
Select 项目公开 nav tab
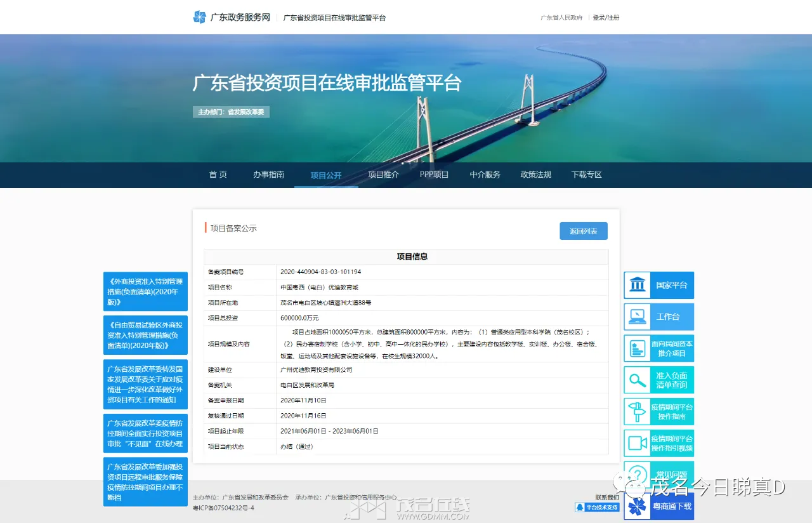click(x=326, y=175)
